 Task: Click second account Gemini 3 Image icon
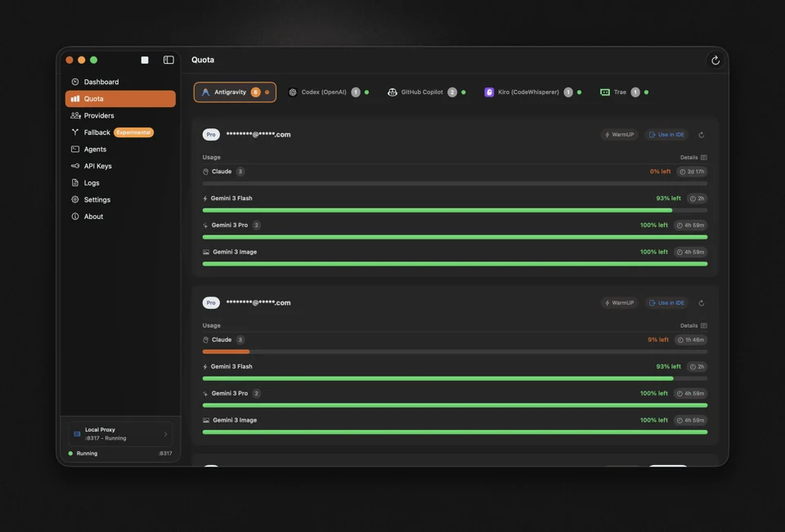click(206, 420)
